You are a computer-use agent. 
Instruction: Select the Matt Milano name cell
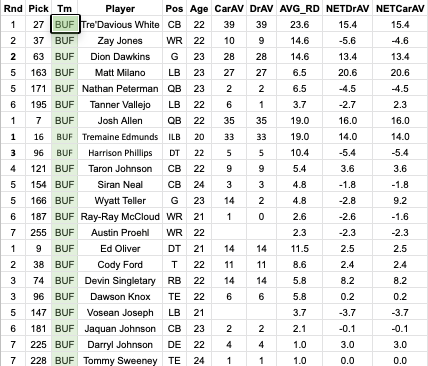click(x=120, y=73)
